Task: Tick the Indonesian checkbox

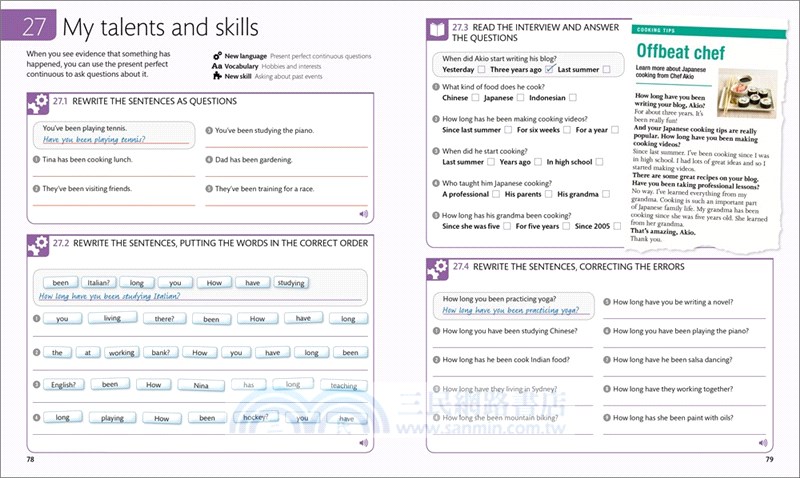Action: coord(572,97)
